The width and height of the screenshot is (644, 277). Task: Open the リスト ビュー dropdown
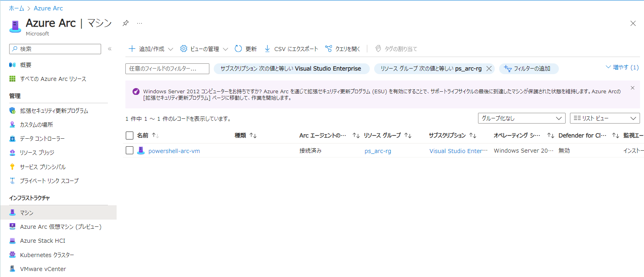[605, 118]
